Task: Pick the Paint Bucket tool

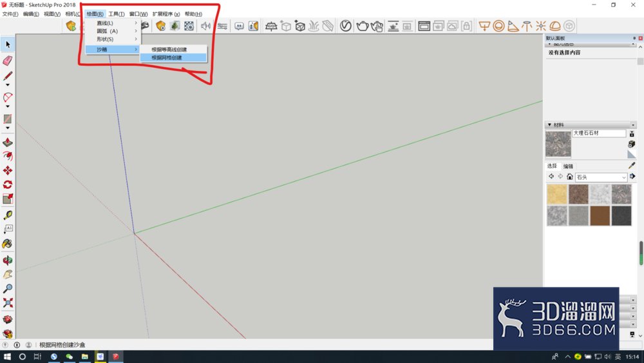Action: [8, 244]
